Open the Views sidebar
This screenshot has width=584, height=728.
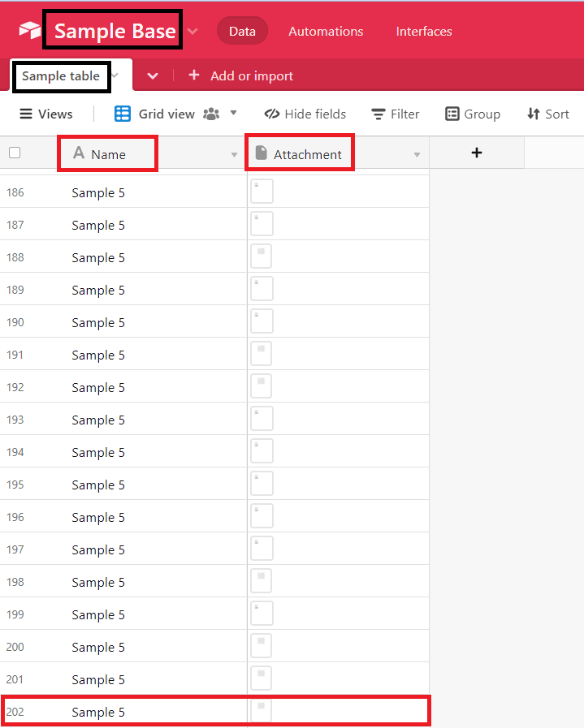coord(46,114)
